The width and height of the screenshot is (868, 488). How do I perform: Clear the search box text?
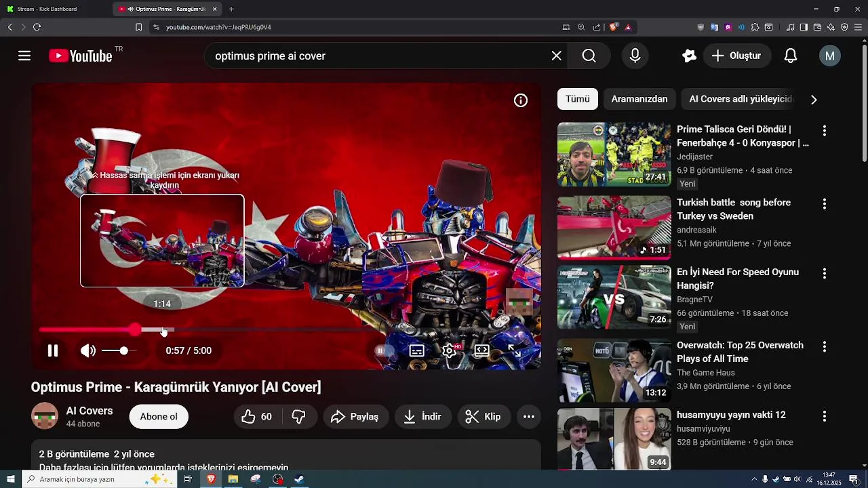(x=556, y=56)
